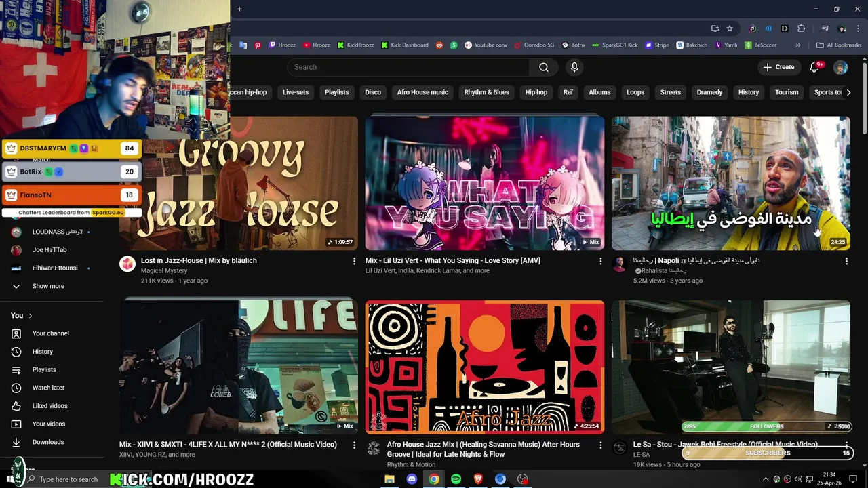Open Brave browser from the taskbar

pyautogui.click(x=478, y=479)
